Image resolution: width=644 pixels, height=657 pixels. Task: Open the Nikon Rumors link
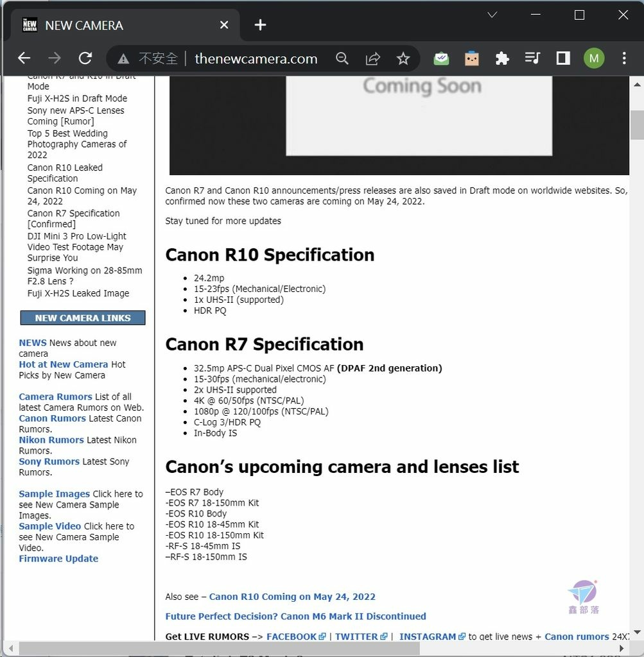pyautogui.click(x=51, y=440)
